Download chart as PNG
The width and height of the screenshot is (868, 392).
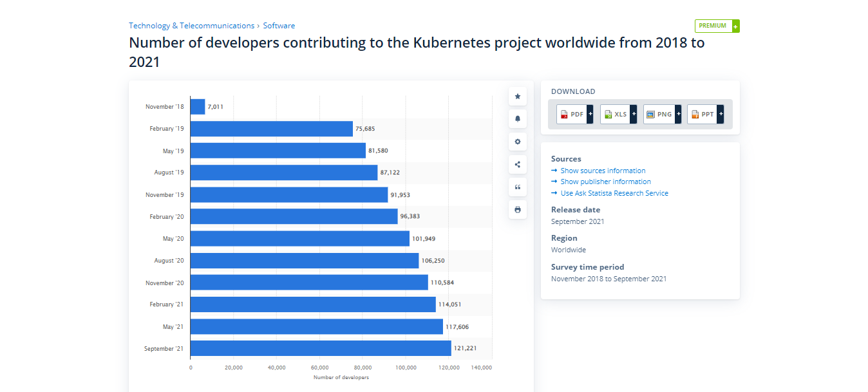tap(659, 114)
